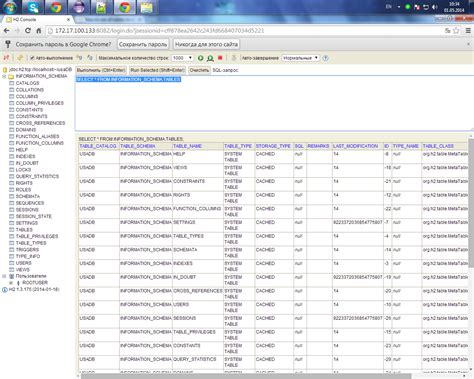Click the Run Selected (Shift+Enter) button
This screenshot has width=474, height=379.
pos(158,70)
